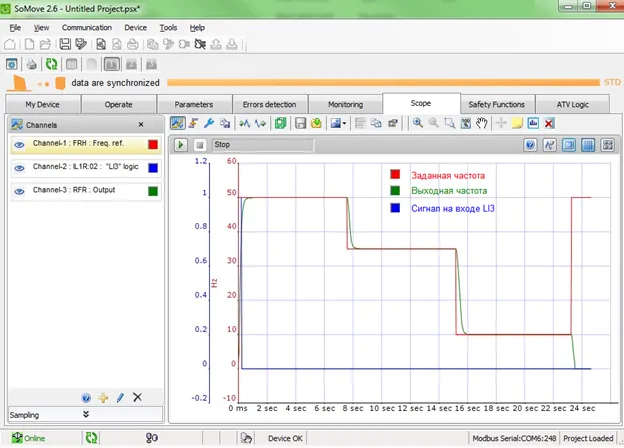Edit channel with the pencil icon
Viewport: 624px width, 448px height.
(x=119, y=397)
